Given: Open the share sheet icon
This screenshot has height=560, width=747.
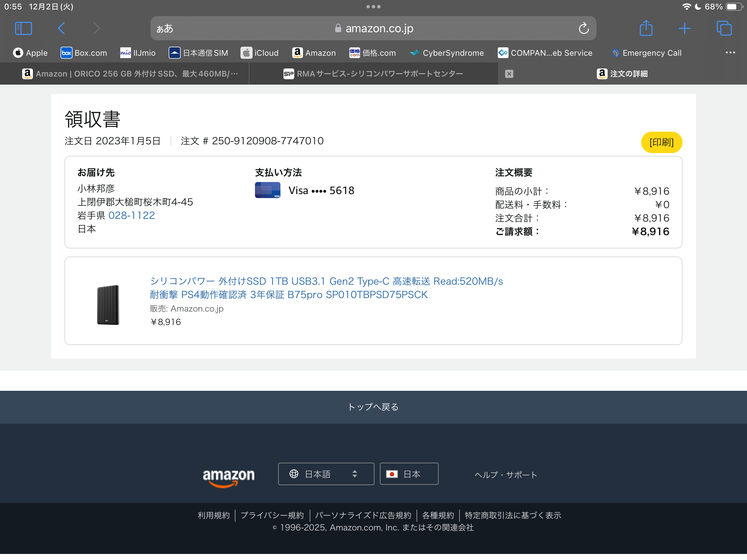Looking at the screenshot, I should (x=646, y=28).
